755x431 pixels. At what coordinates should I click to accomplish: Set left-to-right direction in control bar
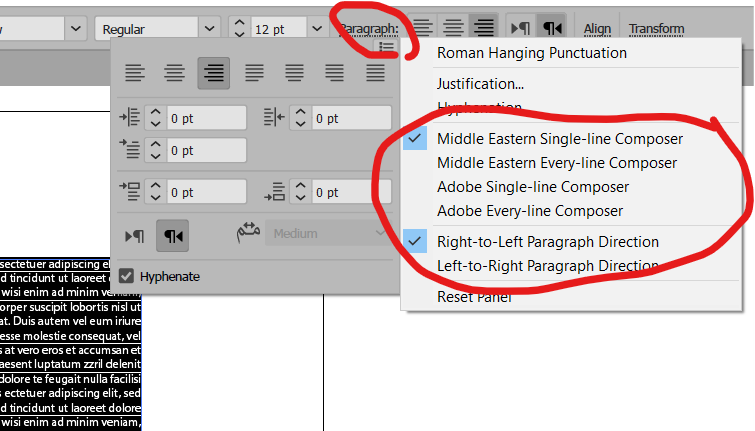click(x=521, y=28)
